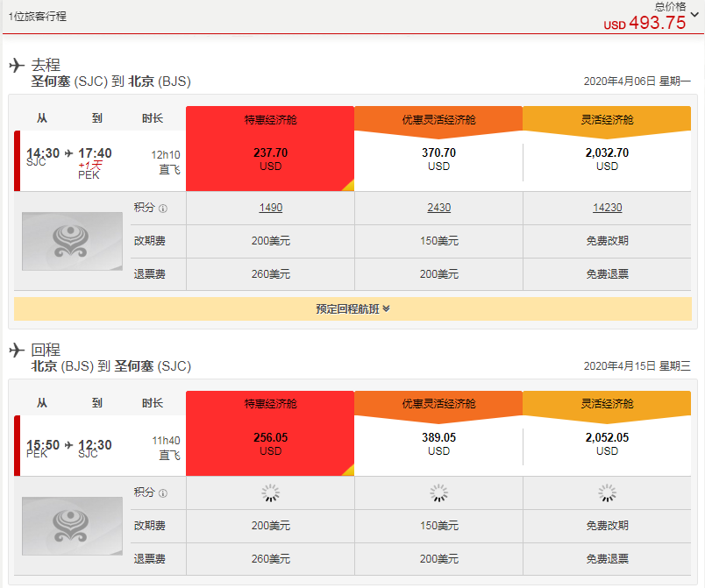Click outbound date 2020年4月06日 星期一
The width and height of the screenshot is (705, 588).
click(x=637, y=81)
